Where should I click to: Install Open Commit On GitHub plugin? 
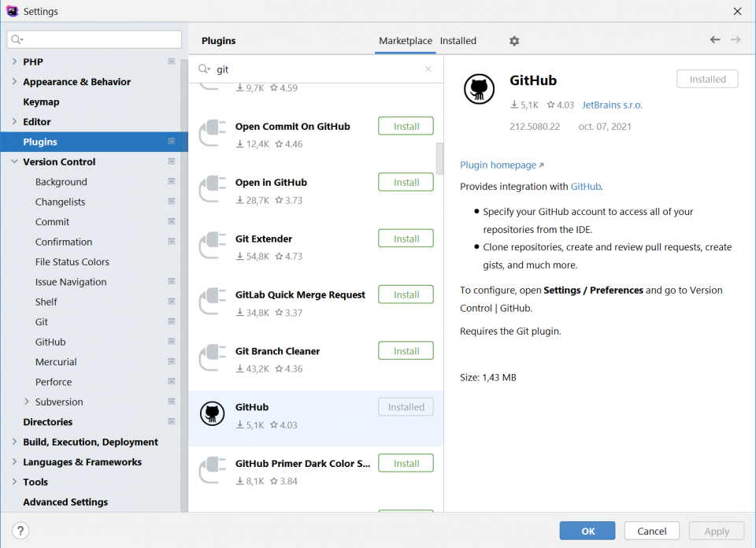(x=406, y=126)
